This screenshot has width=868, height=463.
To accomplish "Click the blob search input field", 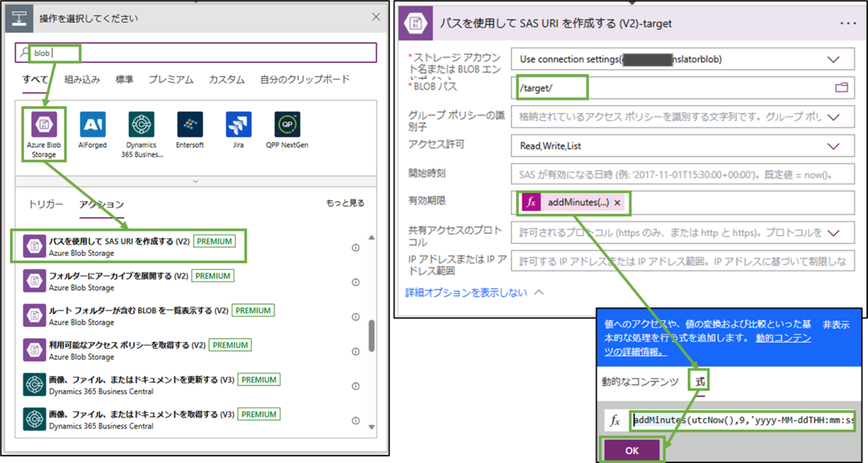I will (196, 53).
